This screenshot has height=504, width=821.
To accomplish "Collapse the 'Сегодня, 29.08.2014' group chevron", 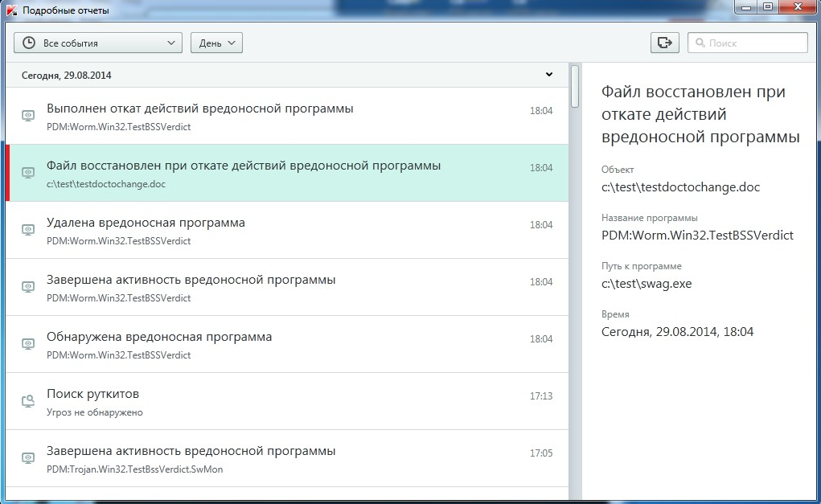I will click(x=548, y=74).
